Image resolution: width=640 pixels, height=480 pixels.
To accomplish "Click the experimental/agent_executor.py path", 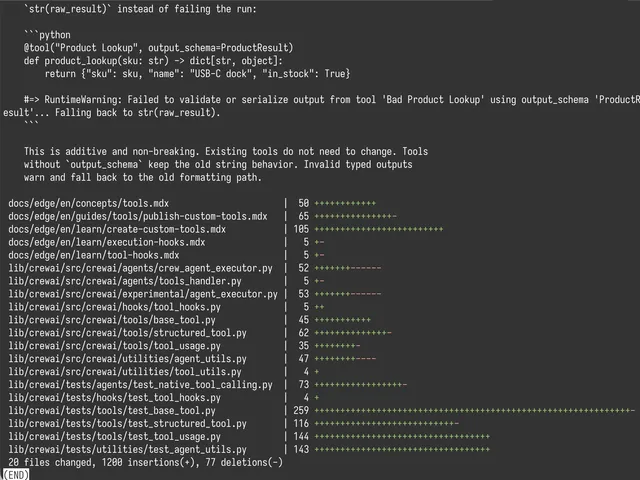I will pos(143,294).
